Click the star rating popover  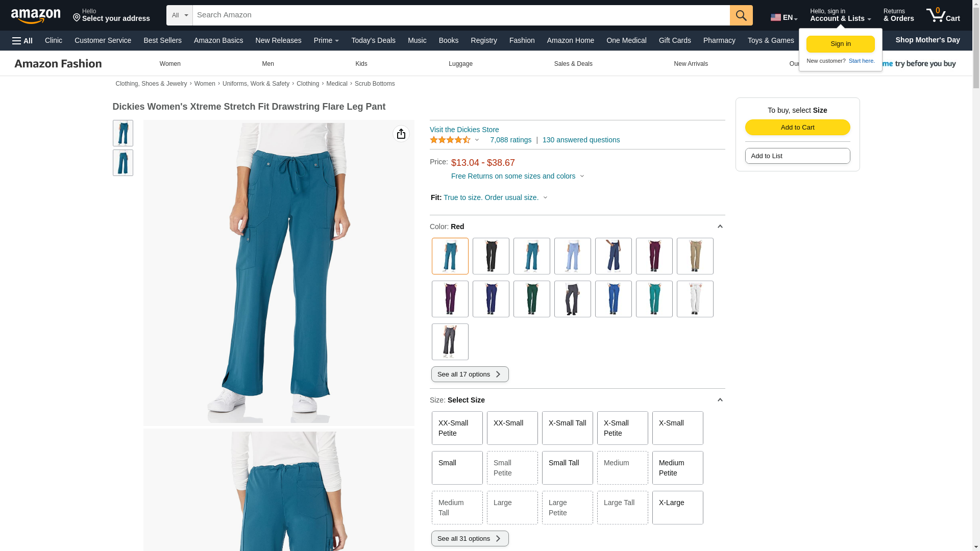(x=454, y=140)
